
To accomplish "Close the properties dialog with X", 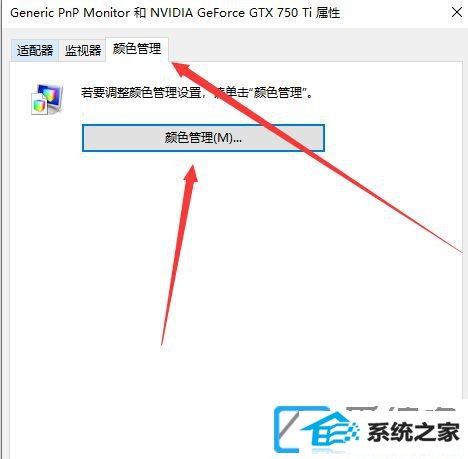I will [457, 13].
